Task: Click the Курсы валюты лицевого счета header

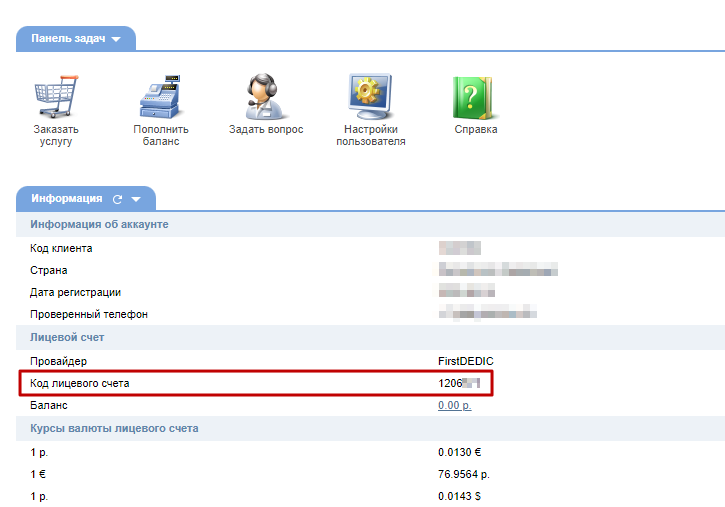Action: [x=114, y=428]
